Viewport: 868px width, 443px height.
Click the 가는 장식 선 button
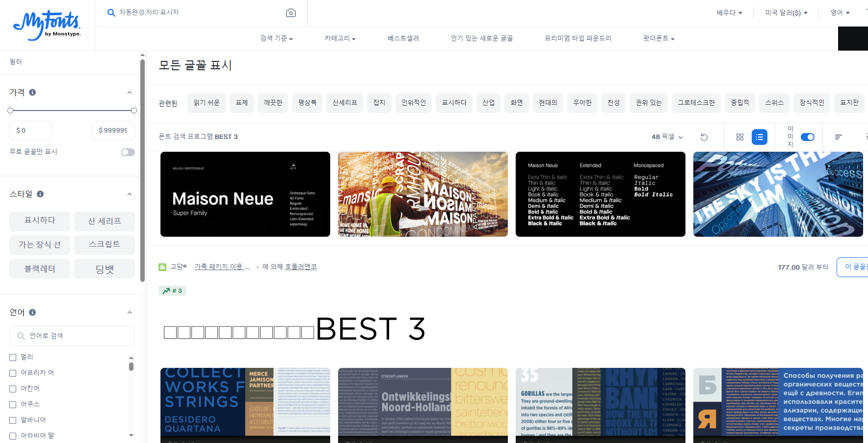[x=40, y=245]
